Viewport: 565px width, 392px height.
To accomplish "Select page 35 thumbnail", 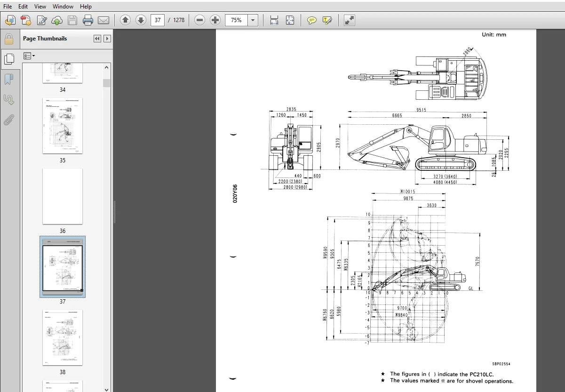I will click(x=63, y=126).
